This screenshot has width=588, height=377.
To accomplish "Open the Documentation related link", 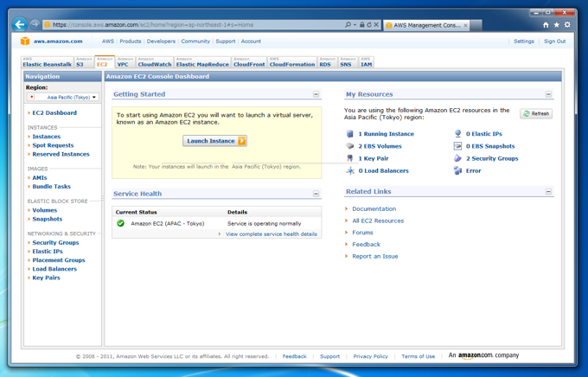I will tap(374, 209).
